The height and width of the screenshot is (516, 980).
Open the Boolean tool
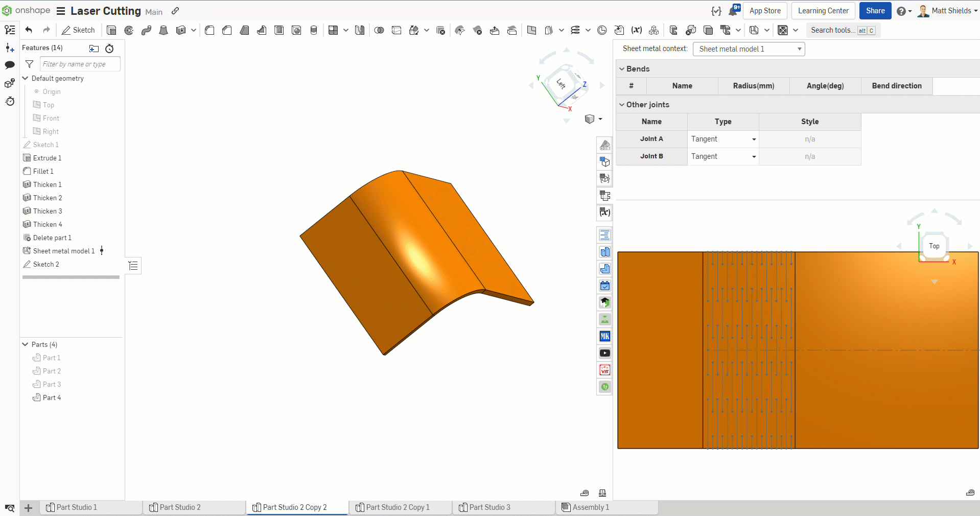click(379, 30)
